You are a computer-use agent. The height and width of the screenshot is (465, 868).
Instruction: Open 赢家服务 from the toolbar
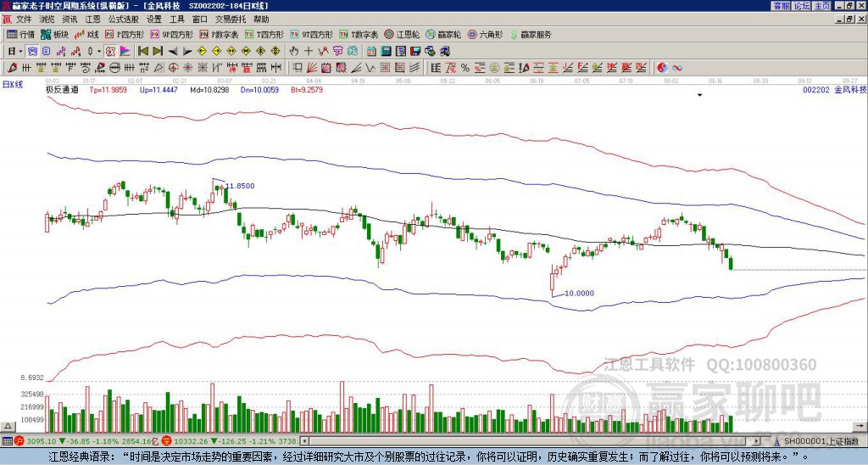531,34
